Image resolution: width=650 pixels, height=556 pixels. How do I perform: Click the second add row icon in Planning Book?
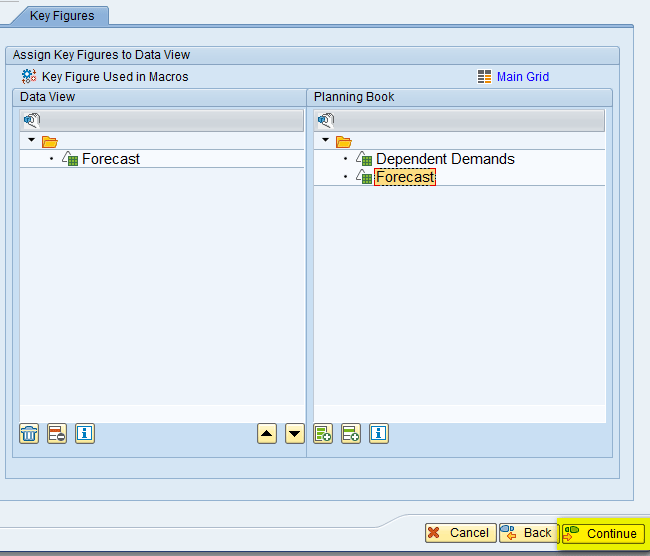351,434
